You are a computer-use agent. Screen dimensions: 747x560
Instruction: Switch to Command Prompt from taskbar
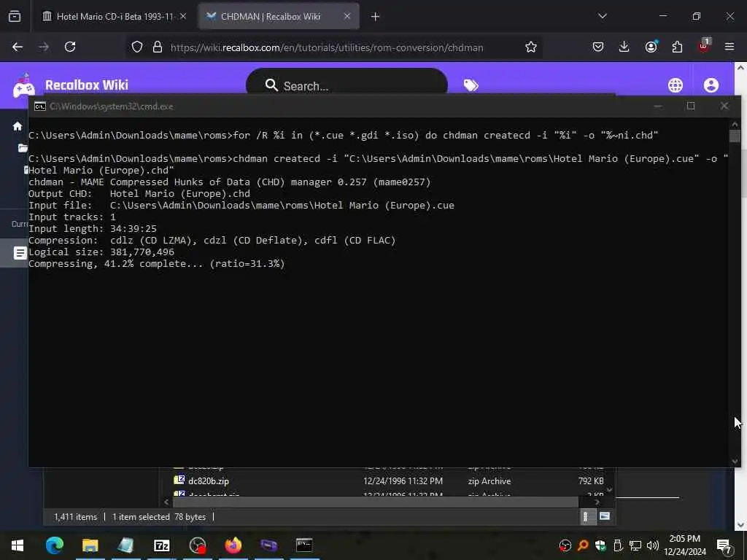304,545
